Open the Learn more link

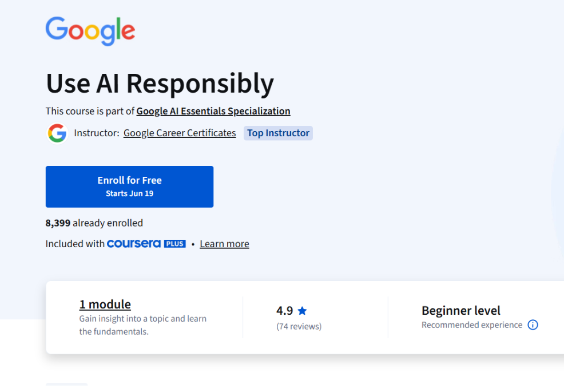coord(224,243)
